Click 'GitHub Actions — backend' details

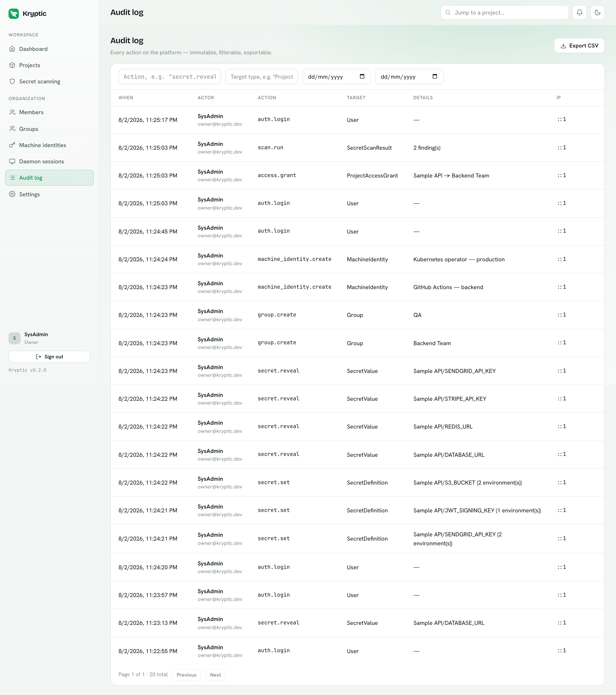click(x=448, y=287)
